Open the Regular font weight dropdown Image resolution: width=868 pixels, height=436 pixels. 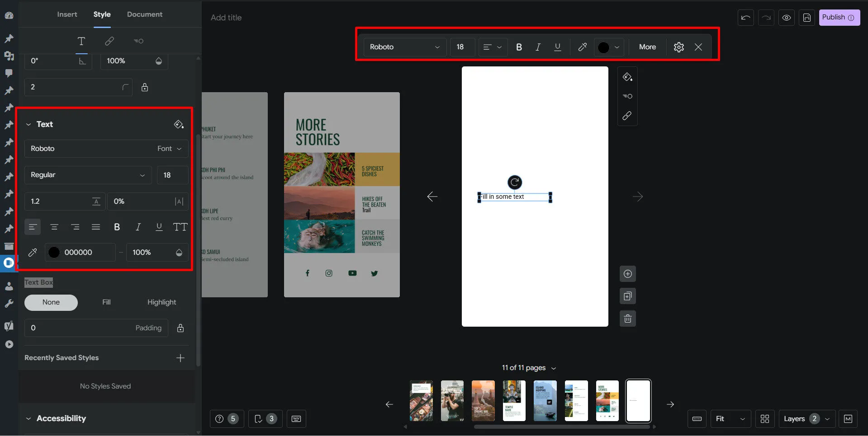click(x=88, y=175)
